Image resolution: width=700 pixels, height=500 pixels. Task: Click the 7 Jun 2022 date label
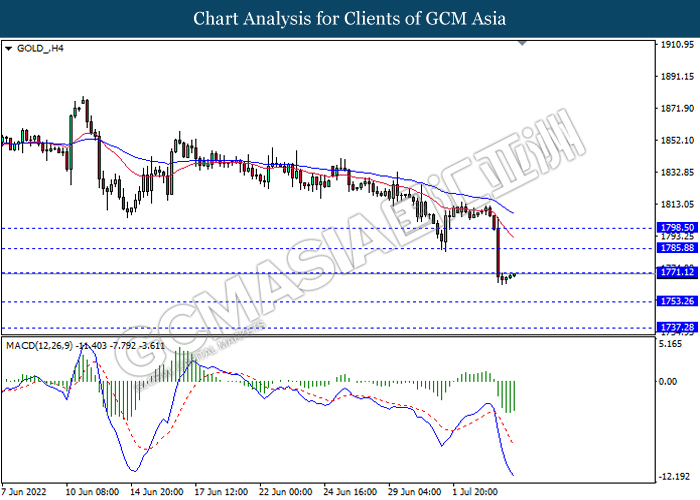tap(24, 492)
